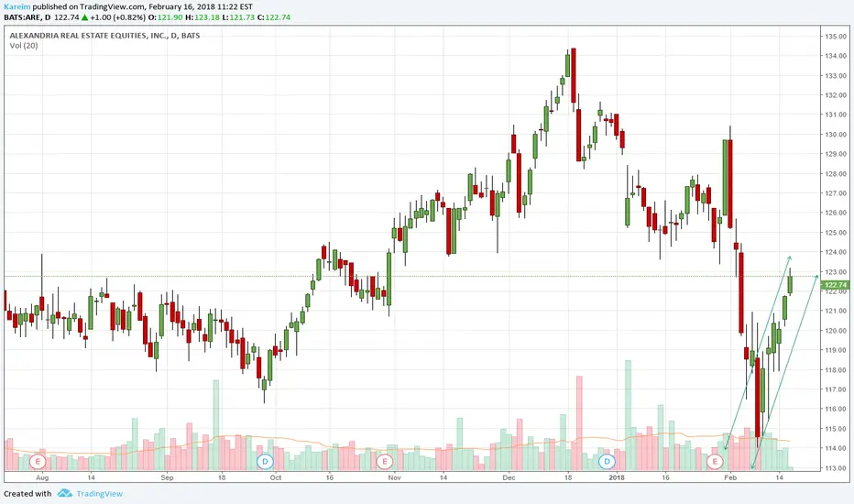The image size is (854, 504).
Task: Click the 134.00 price axis label
Action: 836,56
